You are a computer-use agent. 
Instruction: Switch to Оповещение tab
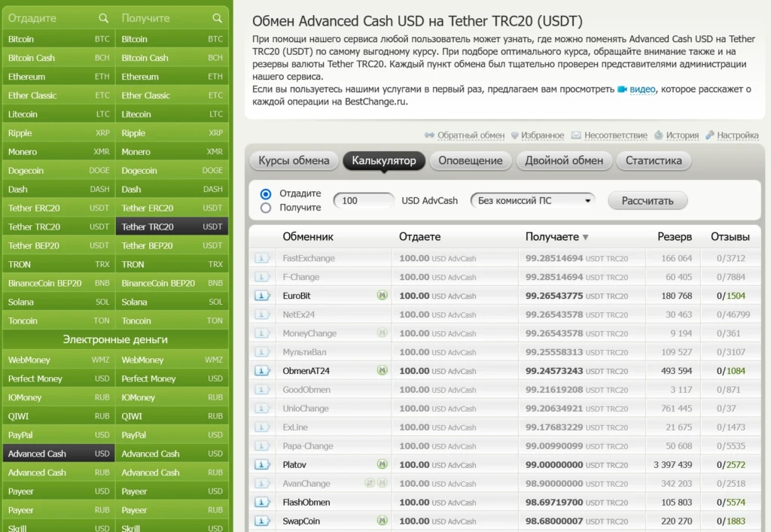click(x=470, y=160)
